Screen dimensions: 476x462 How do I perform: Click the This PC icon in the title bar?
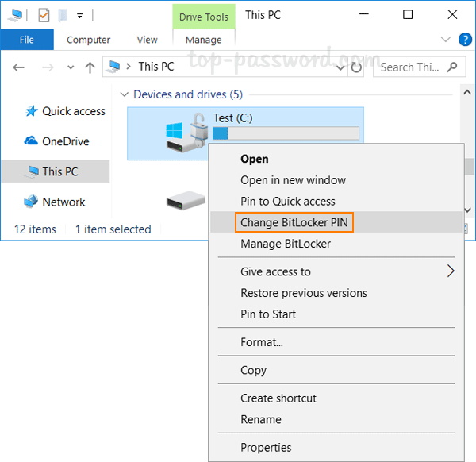[15, 15]
